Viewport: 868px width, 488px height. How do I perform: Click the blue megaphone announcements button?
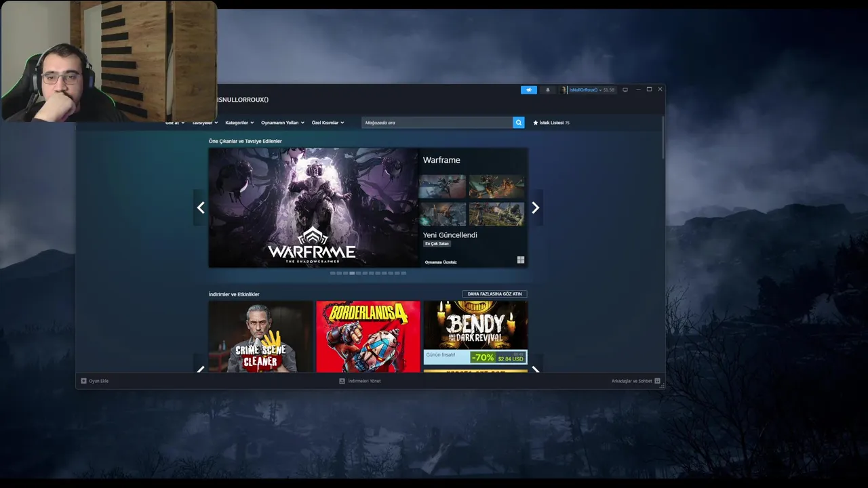click(x=528, y=89)
